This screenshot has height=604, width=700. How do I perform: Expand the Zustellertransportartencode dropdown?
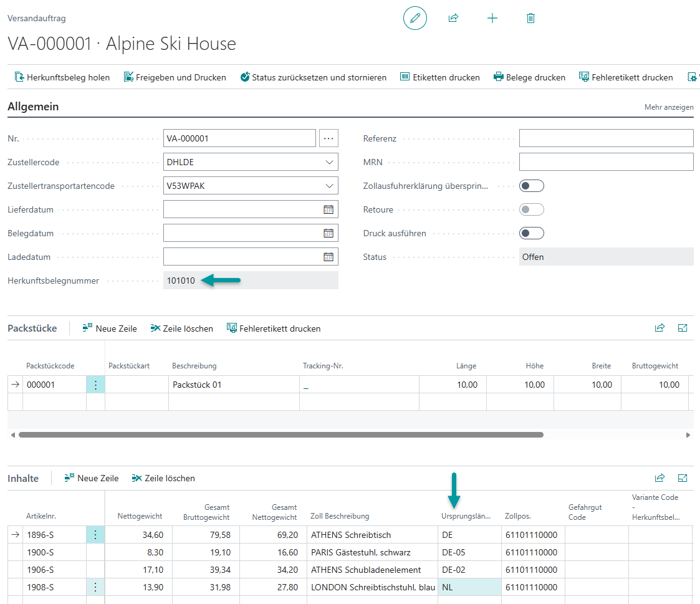pos(329,186)
